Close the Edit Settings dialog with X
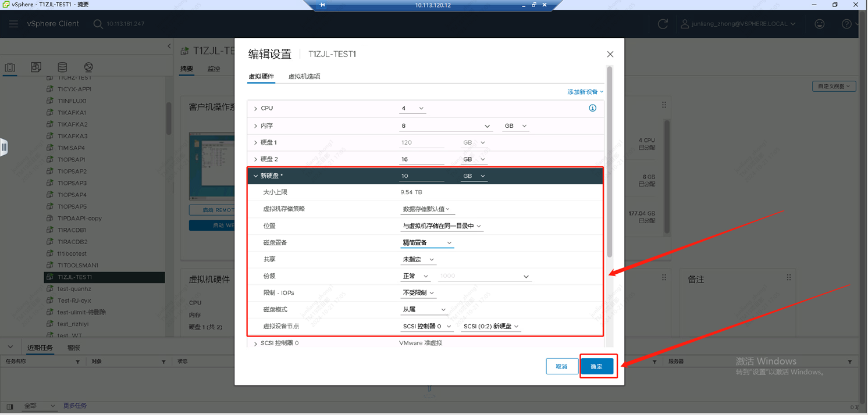 coord(610,54)
